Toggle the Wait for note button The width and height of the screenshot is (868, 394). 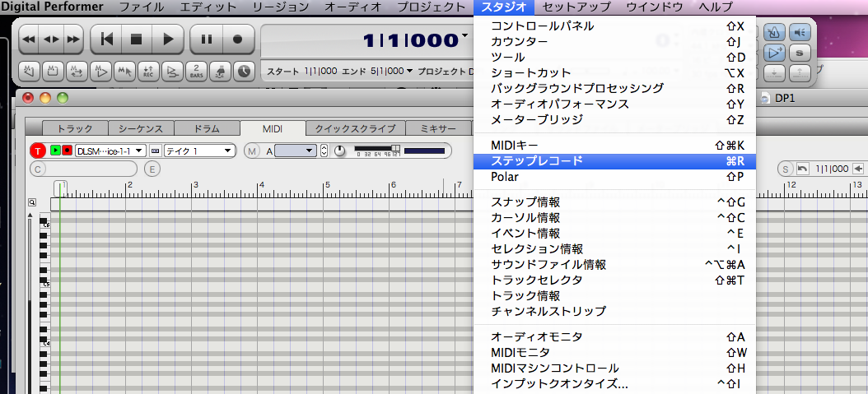coord(220,71)
